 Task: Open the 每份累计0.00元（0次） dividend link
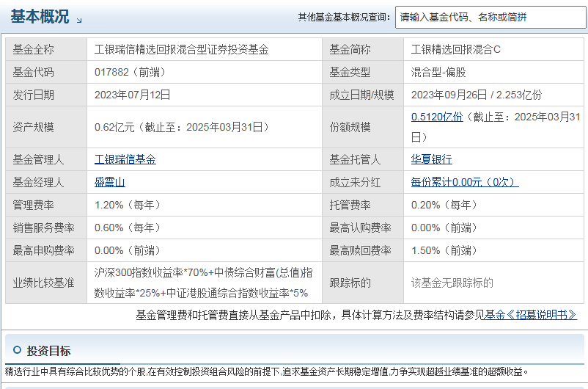465,183
